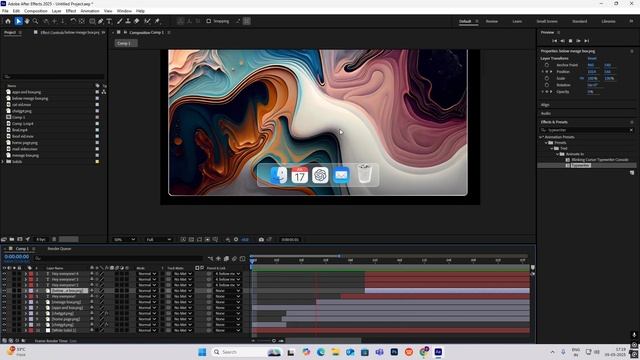Open Photoshop from the taskbar
Viewport: 640px width, 360px height.
pos(394,352)
